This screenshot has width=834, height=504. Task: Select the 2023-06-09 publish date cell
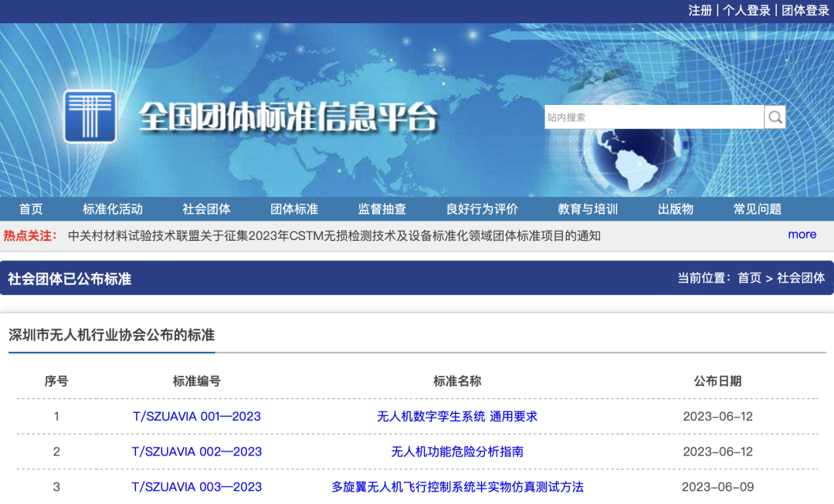pos(717,486)
